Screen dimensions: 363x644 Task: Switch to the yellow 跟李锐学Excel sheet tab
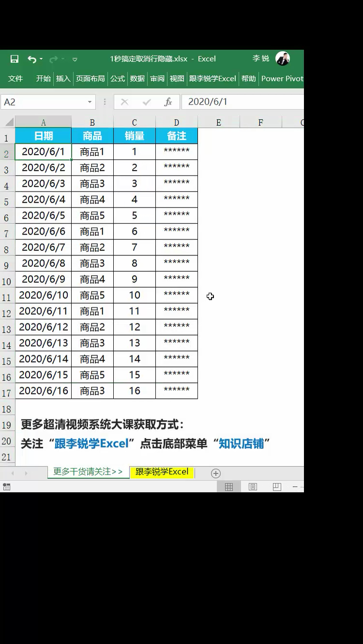[162, 472]
